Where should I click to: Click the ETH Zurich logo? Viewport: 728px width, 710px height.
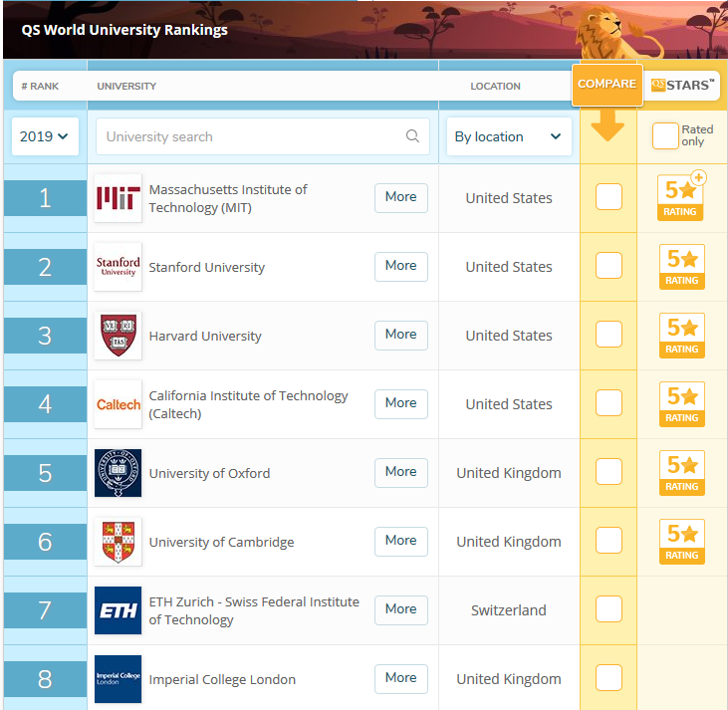[118, 610]
